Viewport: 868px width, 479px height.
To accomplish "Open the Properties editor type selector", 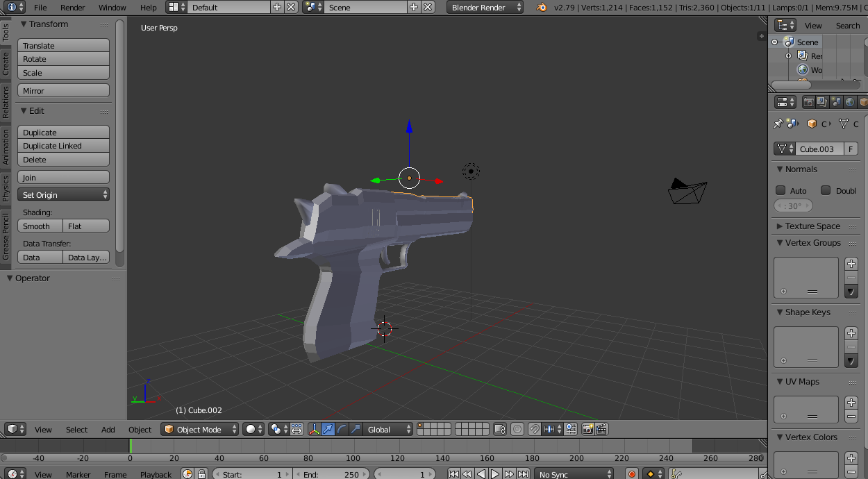I will (785, 102).
